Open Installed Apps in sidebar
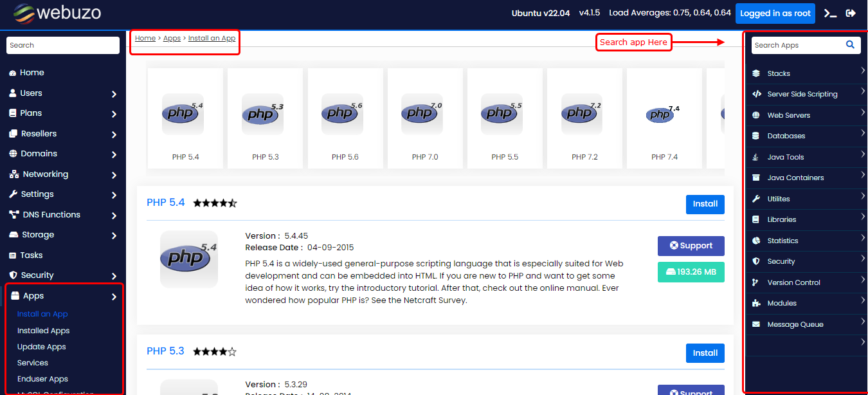The height and width of the screenshot is (395, 868). [43, 331]
